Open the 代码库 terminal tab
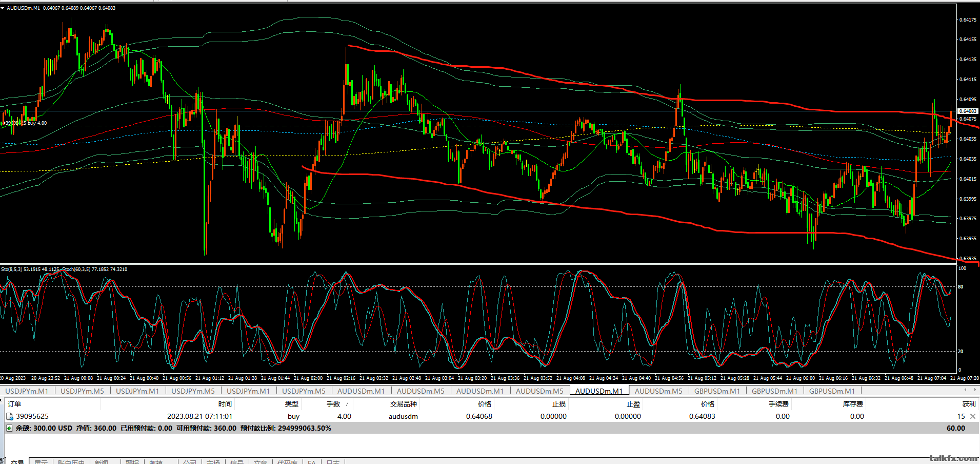The height and width of the screenshot is (464, 980). tap(287, 462)
